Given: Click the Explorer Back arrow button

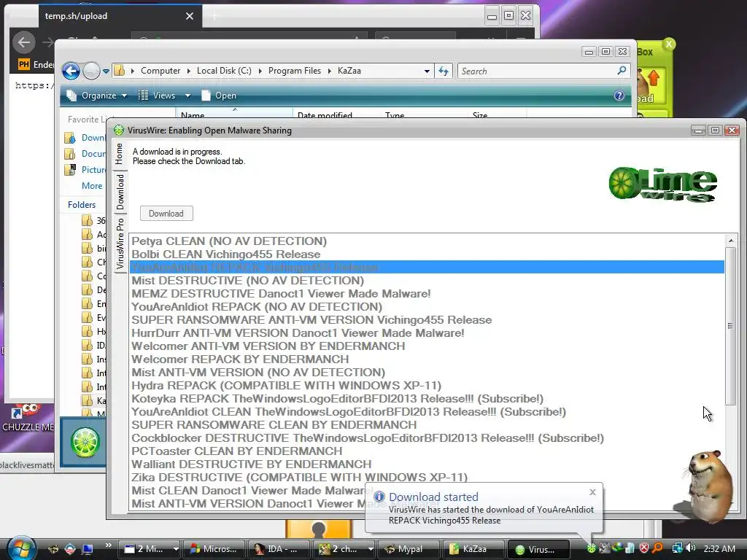Looking at the screenshot, I should pyautogui.click(x=71, y=71).
